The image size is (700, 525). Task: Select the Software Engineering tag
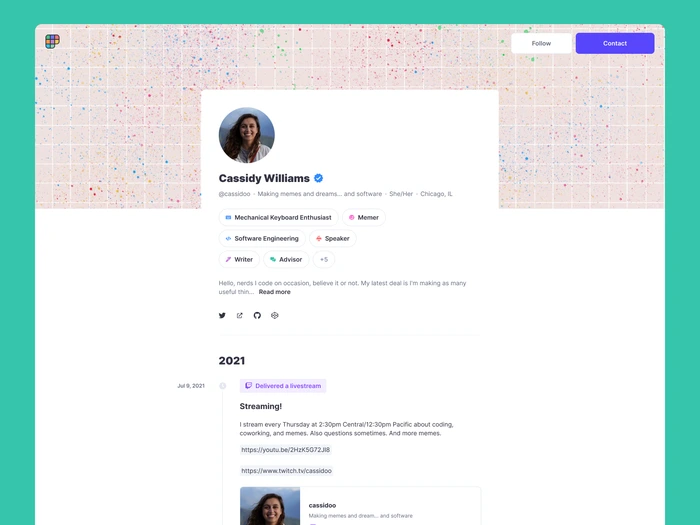(x=262, y=238)
